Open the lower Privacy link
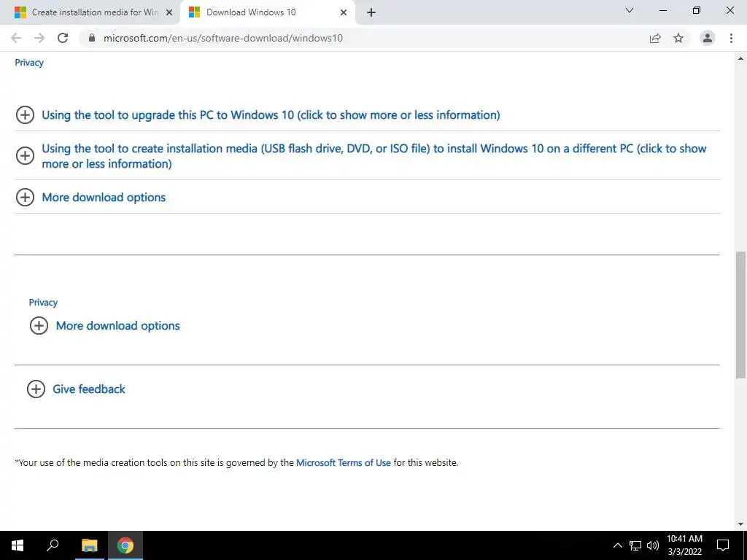The width and height of the screenshot is (747, 560). [x=43, y=303]
